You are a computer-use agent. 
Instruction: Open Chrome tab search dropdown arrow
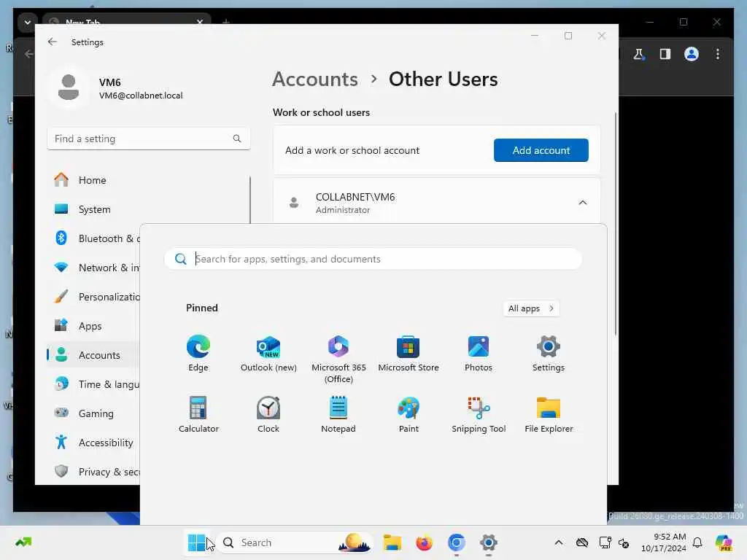click(x=28, y=22)
